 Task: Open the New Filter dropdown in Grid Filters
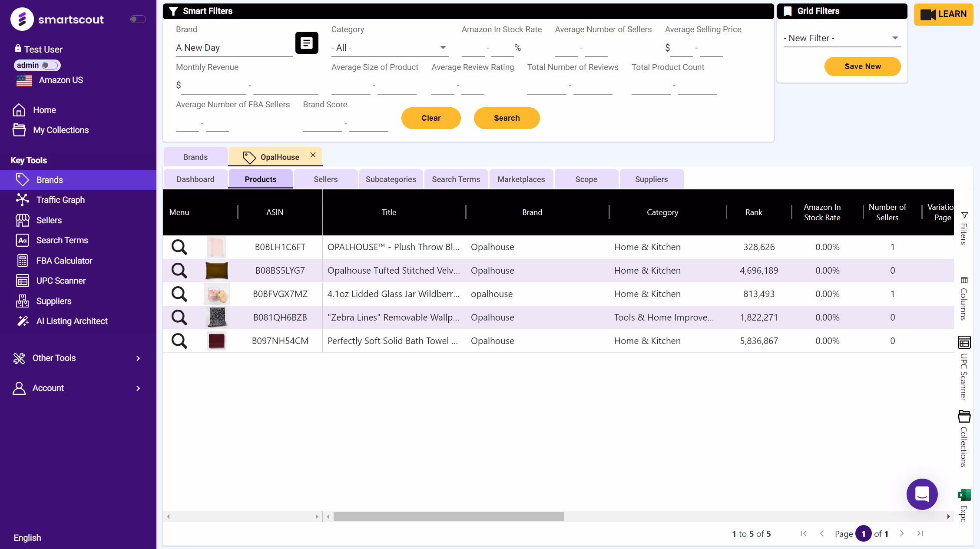point(841,38)
